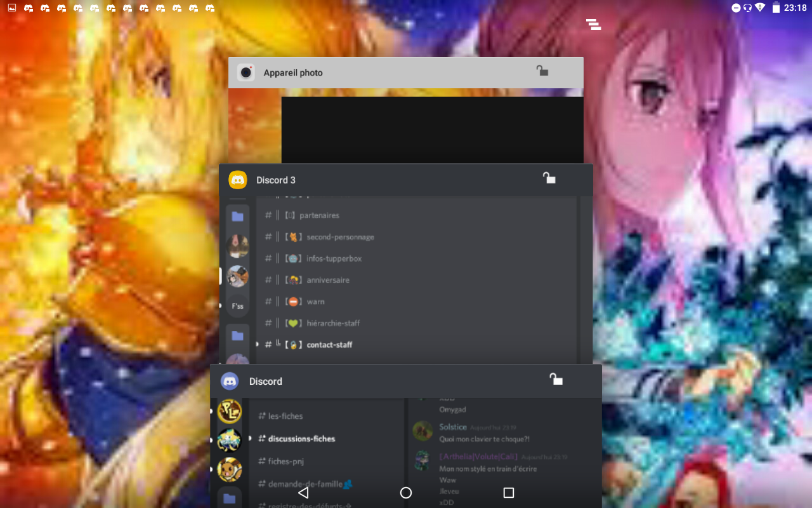
Task: Tap the blue Discord app icon
Action: pyautogui.click(x=230, y=382)
